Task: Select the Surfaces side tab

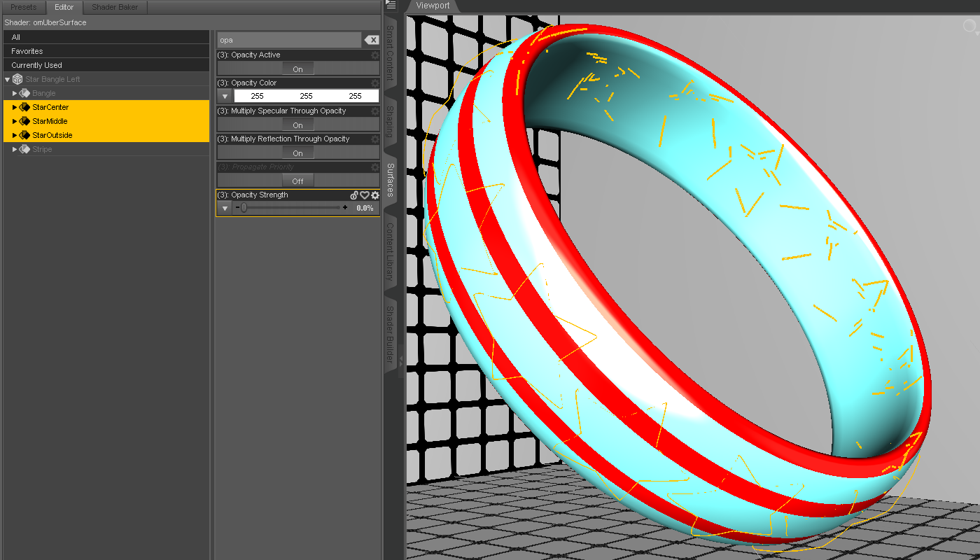Action: pos(390,180)
